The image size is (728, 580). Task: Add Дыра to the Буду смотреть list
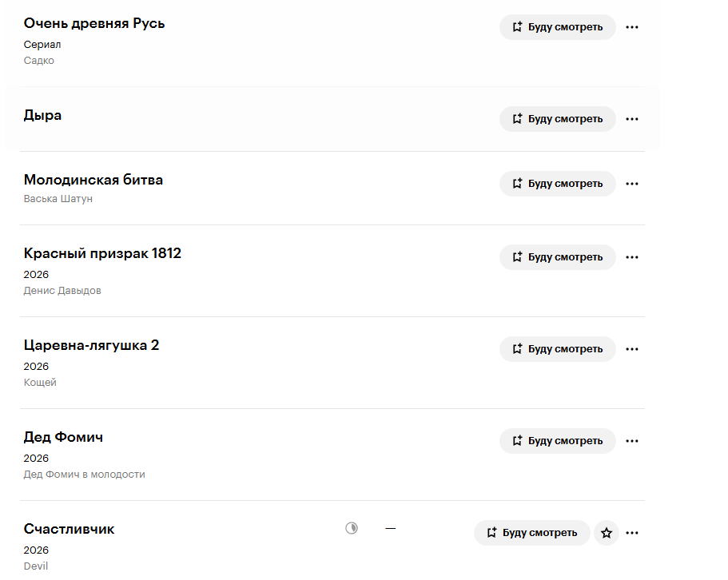pyautogui.click(x=557, y=119)
